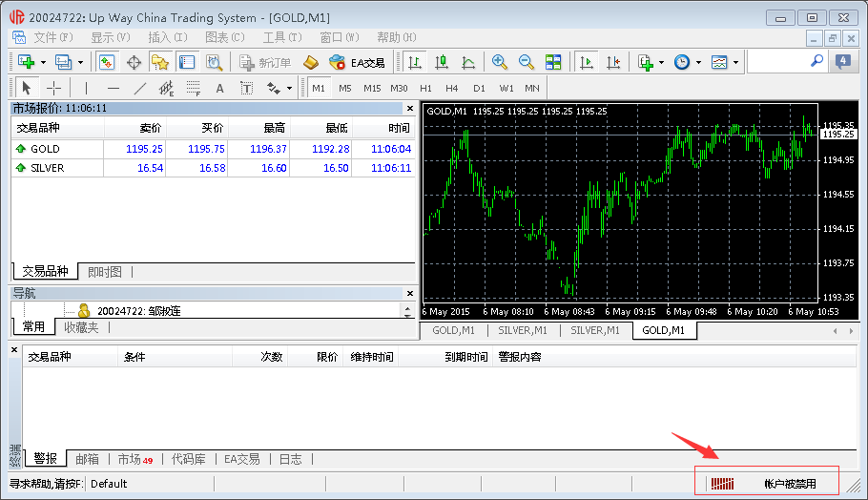Toggle the Market Watch window icon

point(106,62)
